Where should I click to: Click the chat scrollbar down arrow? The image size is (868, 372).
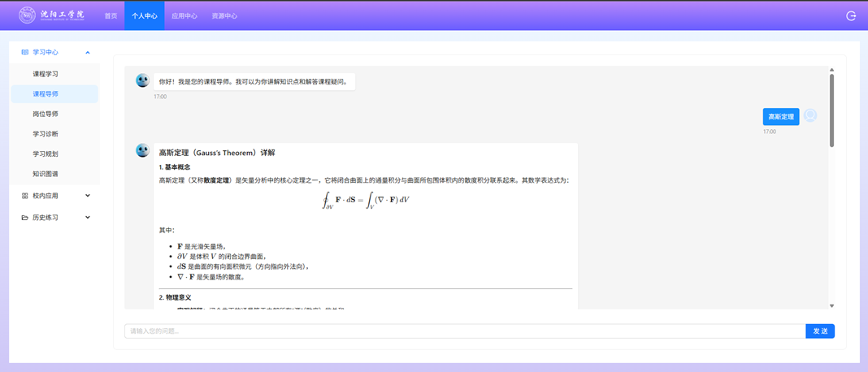point(831,306)
